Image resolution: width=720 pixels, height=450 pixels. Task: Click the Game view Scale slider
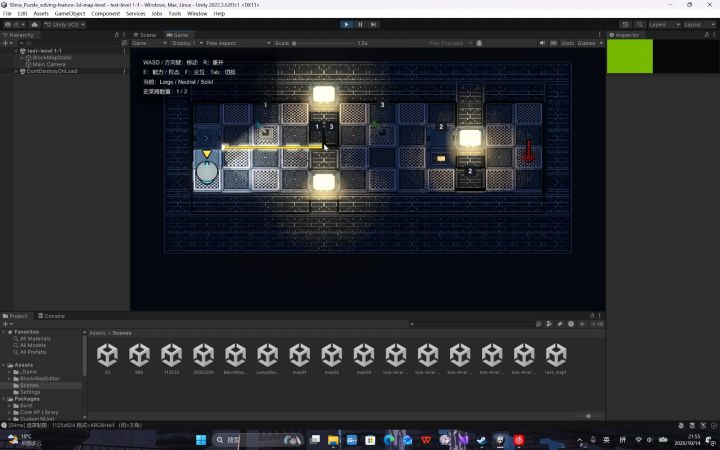[x=324, y=43]
